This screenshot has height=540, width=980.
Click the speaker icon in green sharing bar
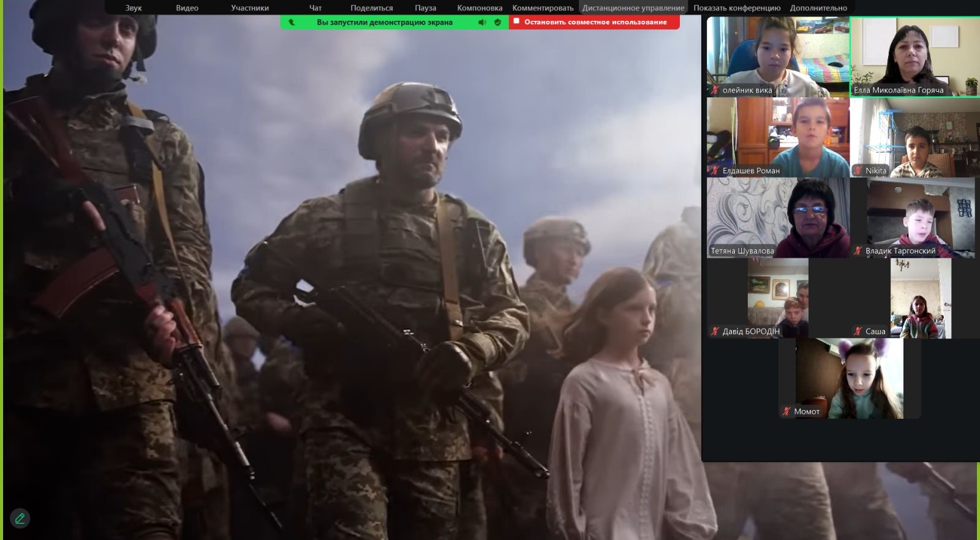click(482, 22)
